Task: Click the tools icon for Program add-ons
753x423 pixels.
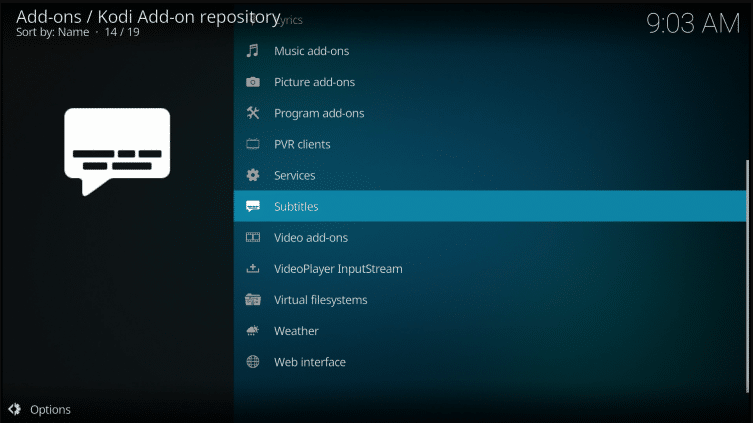Action: click(253, 113)
